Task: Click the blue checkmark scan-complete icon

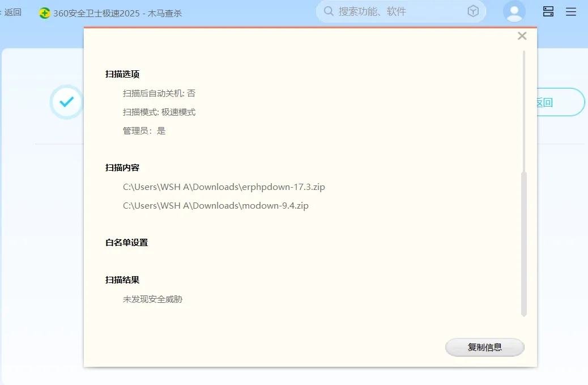Action: pyautogui.click(x=66, y=102)
